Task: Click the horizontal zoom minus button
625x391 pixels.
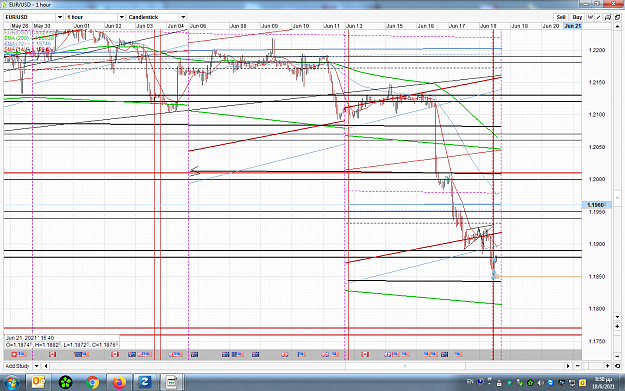Action: [x=578, y=366]
